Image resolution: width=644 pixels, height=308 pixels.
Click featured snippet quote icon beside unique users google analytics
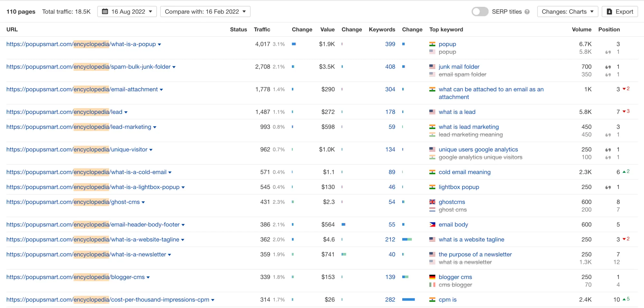608,150
